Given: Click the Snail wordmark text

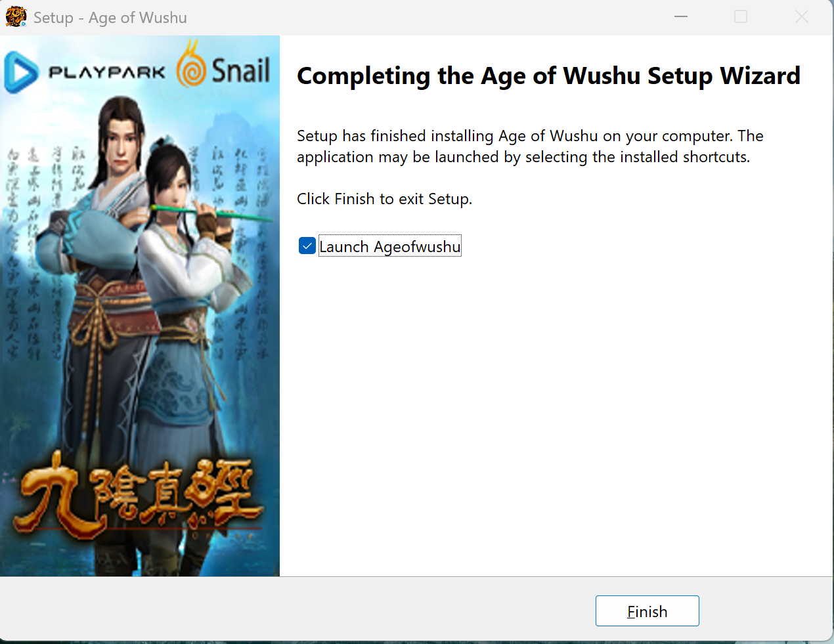Looking at the screenshot, I should click(240, 70).
